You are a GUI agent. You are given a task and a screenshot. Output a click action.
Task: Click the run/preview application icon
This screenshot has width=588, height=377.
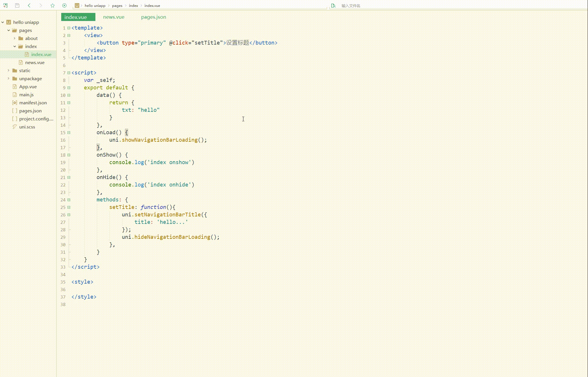click(64, 5)
